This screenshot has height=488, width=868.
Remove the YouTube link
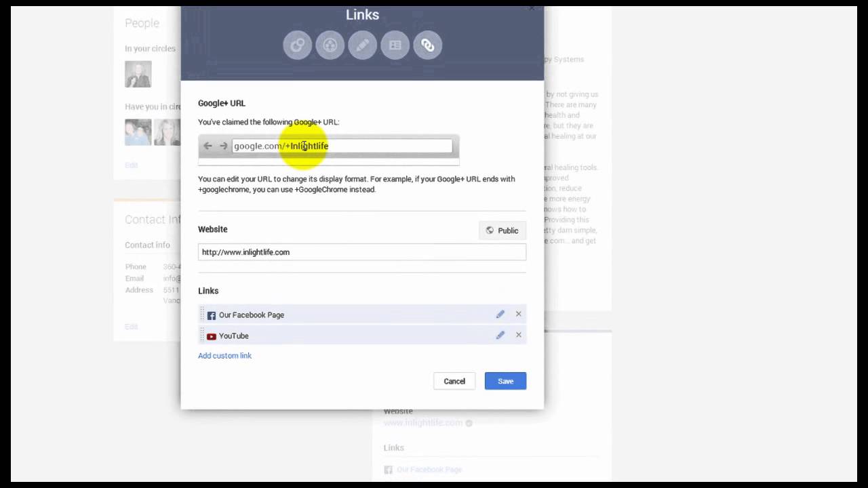(x=519, y=335)
